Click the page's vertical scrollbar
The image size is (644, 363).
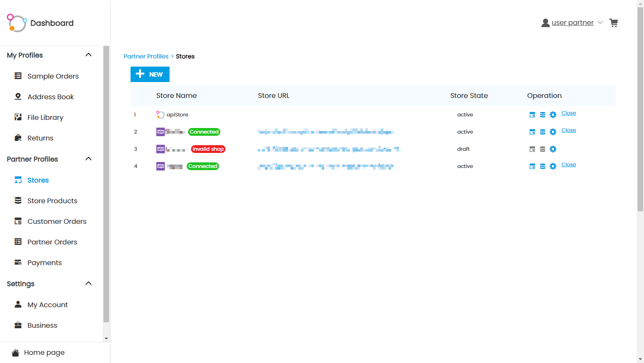tap(640, 109)
